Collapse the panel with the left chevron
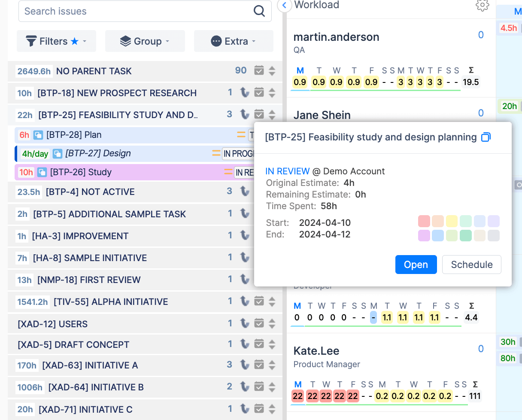 click(284, 5)
